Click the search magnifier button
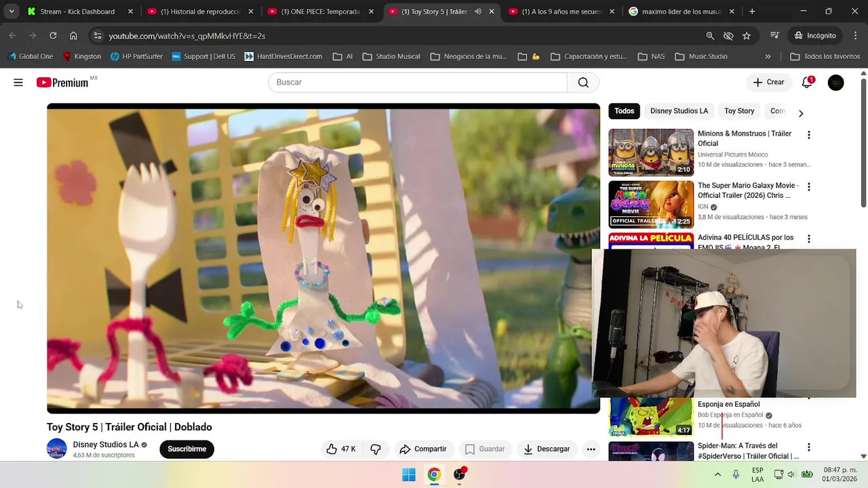 [583, 82]
